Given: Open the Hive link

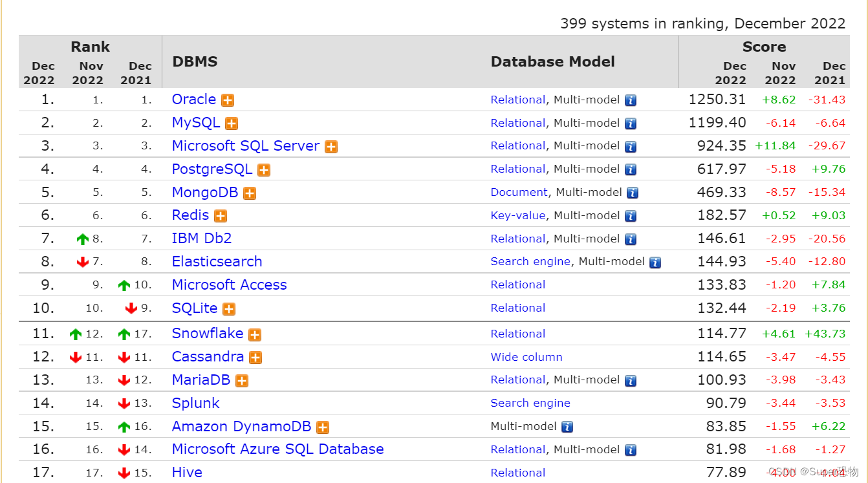Looking at the screenshot, I should 187,473.
